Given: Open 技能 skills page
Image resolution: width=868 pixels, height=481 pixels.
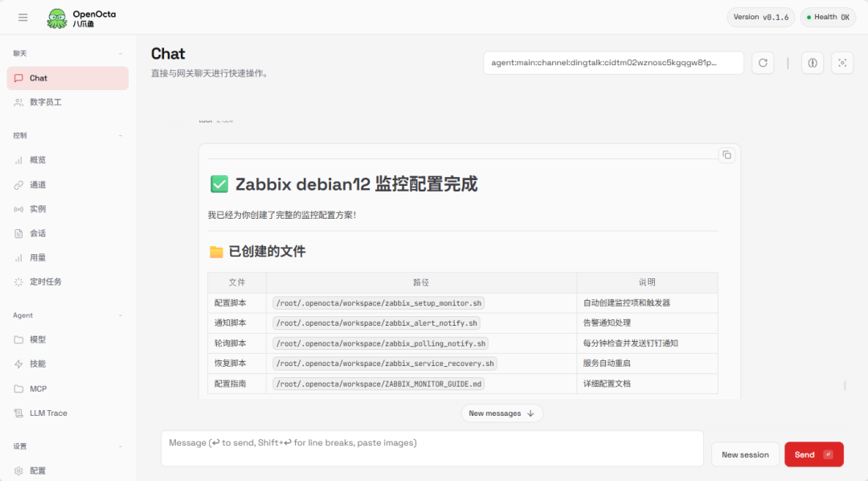Looking at the screenshot, I should pos(68,364).
